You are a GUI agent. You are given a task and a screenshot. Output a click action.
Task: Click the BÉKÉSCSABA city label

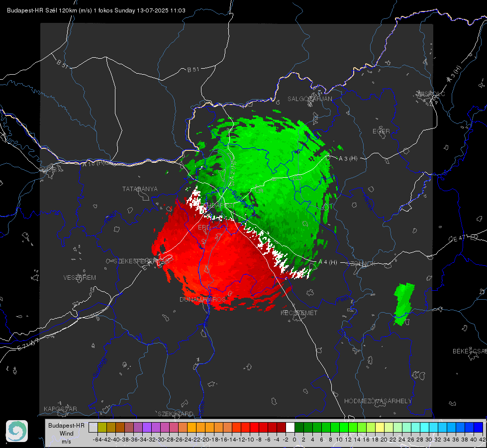point(470,351)
